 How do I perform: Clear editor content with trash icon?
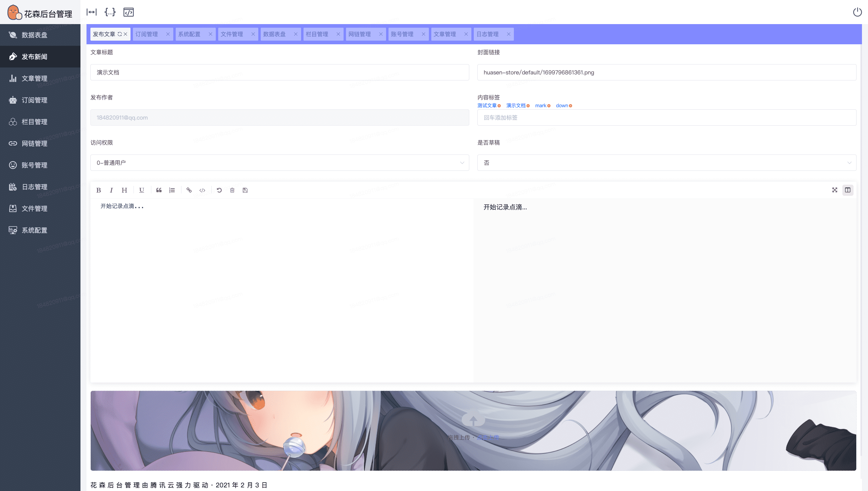tap(232, 190)
